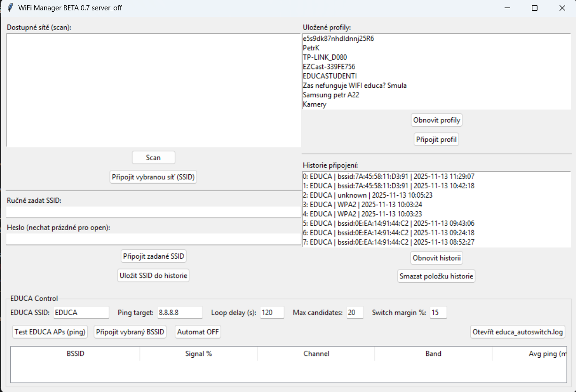Click the Obnovit historii button

436,258
